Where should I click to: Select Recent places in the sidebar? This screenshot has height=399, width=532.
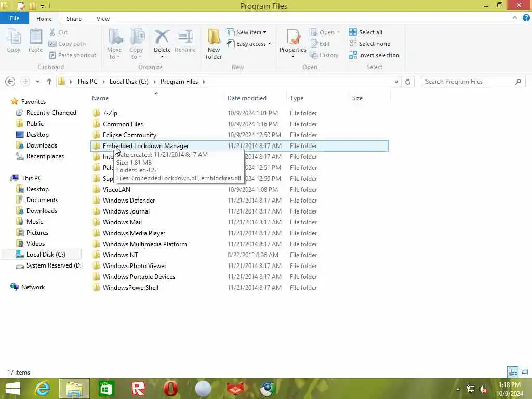coord(40,156)
